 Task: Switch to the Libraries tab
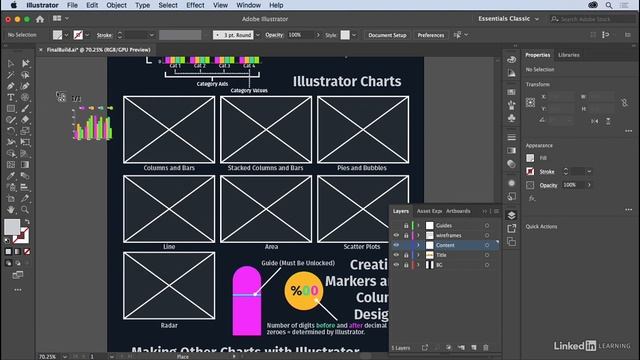pyautogui.click(x=569, y=55)
